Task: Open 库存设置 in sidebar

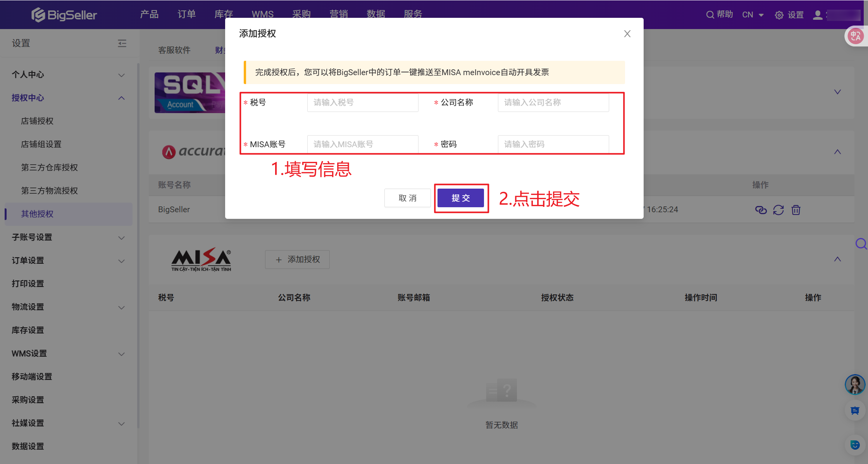Action: (x=28, y=330)
